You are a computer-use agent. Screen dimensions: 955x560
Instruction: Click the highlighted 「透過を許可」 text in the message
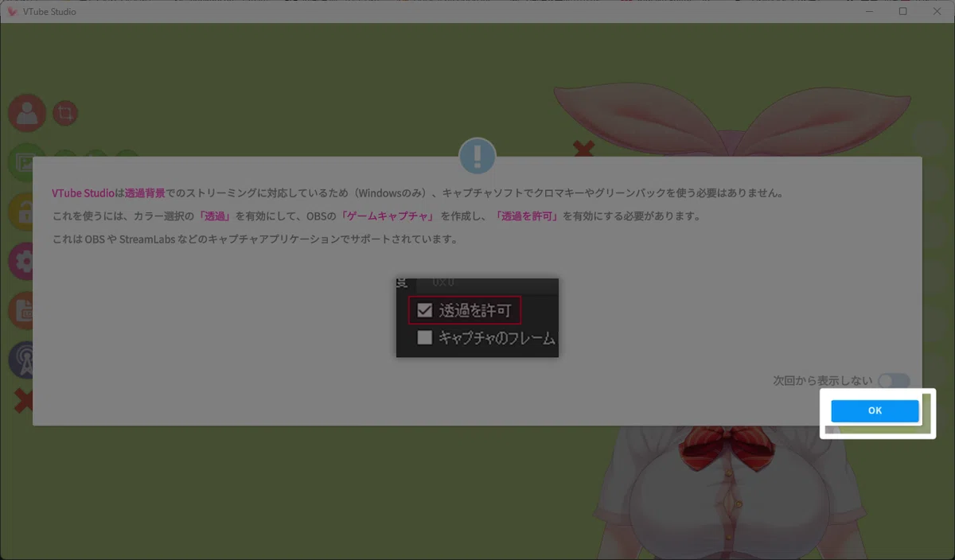528,216
